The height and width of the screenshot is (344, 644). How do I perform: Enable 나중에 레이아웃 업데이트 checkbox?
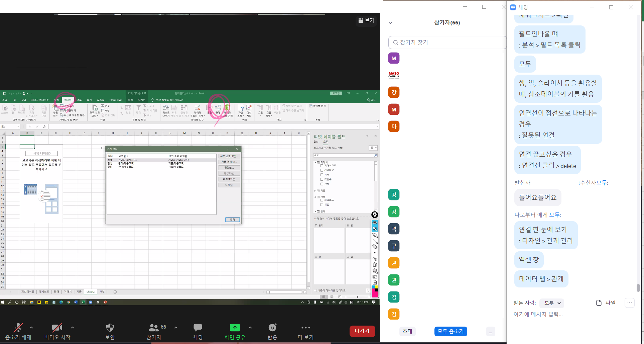pos(315,290)
